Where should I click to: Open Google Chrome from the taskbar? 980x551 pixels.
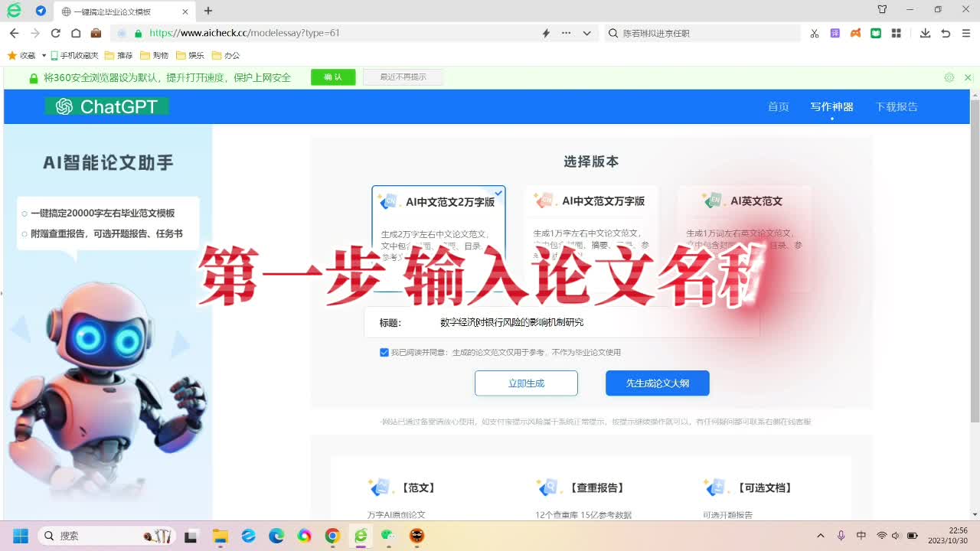(332, 536)
